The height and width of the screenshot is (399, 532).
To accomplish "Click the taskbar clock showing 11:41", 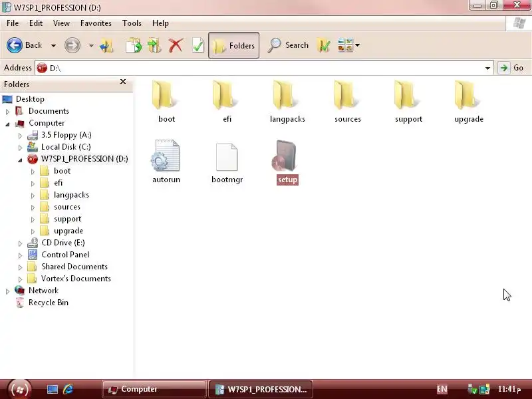I will pyautogui.click(x=509, y=389).
